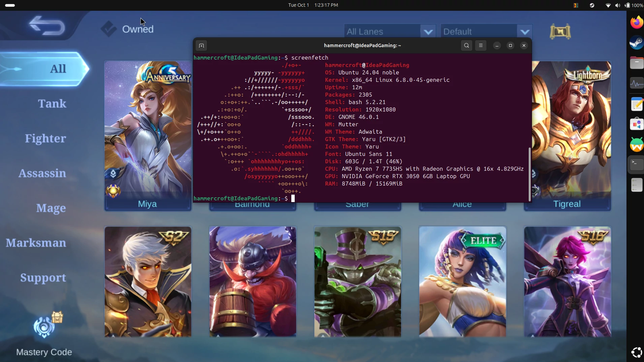Launch Firefox from the dock
The width and height of the screenshot is (644, 362).
tap(637, 22)
